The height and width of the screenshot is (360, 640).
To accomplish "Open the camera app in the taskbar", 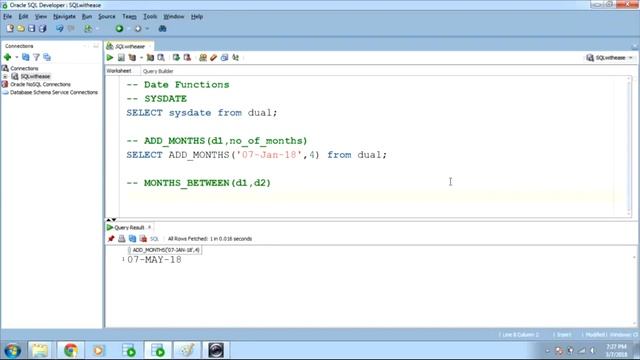I will 216,350.
